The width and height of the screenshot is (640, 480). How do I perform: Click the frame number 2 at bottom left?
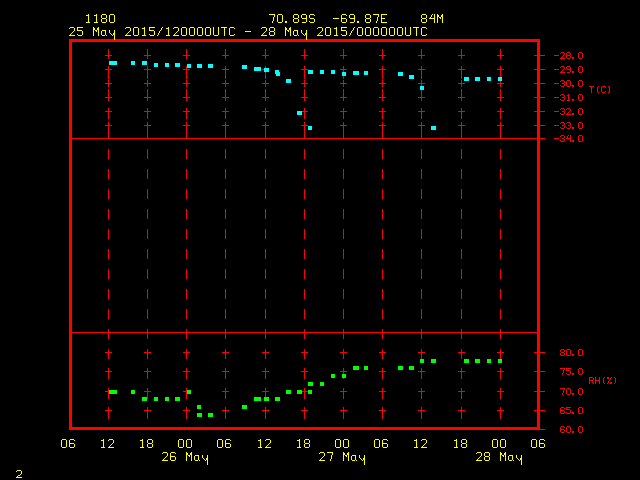pyautogui.click(x=19, y=472)
